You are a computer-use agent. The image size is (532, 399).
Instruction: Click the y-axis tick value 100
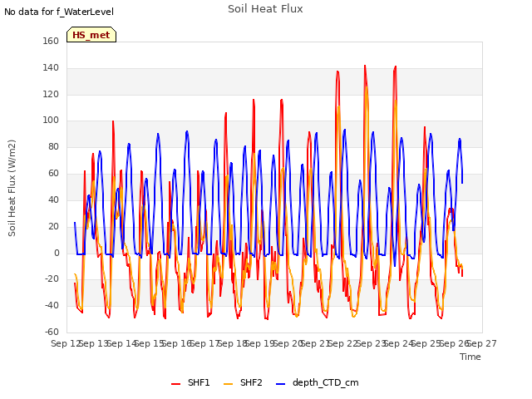pos(51,120)
